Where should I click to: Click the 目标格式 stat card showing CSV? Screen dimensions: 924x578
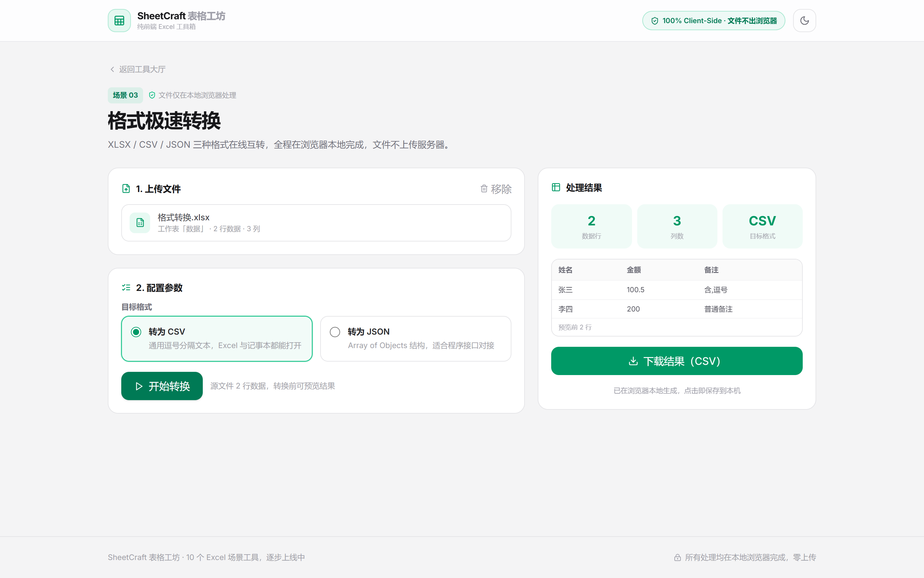pos(762,226)
